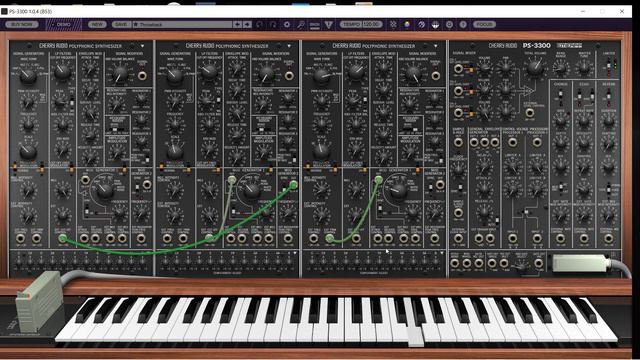Click first panel's Cutoff Frequency knob
The height and width of the screenshot is (360, 640).
(x=62, y=72)
